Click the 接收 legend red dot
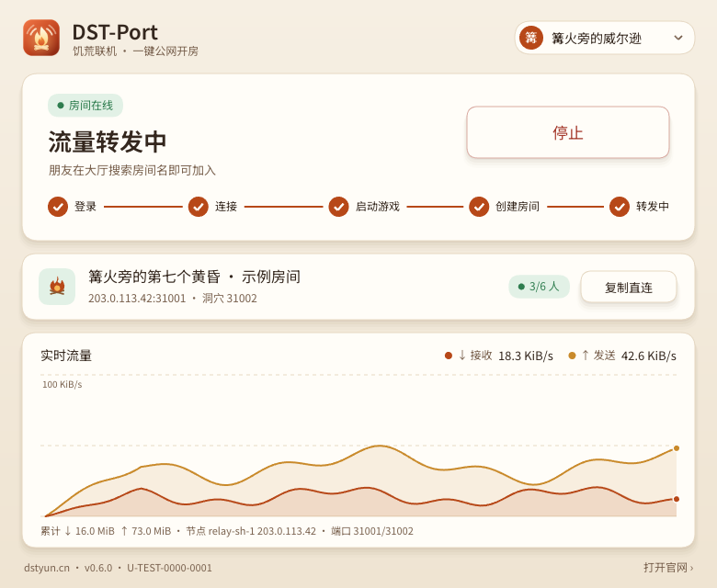717x588 pixels. [449, 356]
